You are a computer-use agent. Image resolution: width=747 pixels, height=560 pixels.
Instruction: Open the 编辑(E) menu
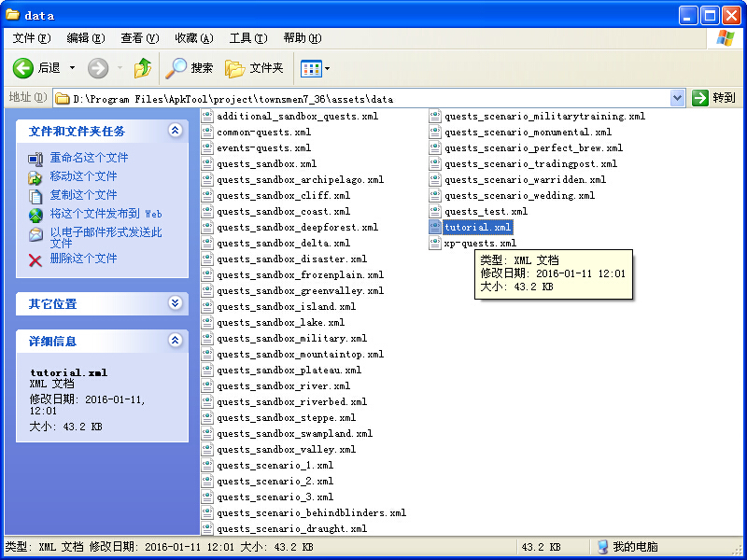click(86, 38)
